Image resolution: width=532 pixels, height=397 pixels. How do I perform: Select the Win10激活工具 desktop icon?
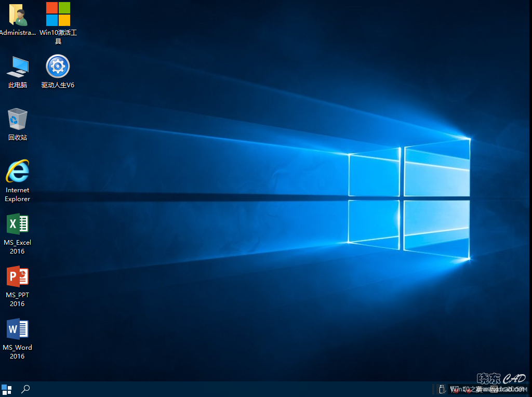tap(58, 23)
